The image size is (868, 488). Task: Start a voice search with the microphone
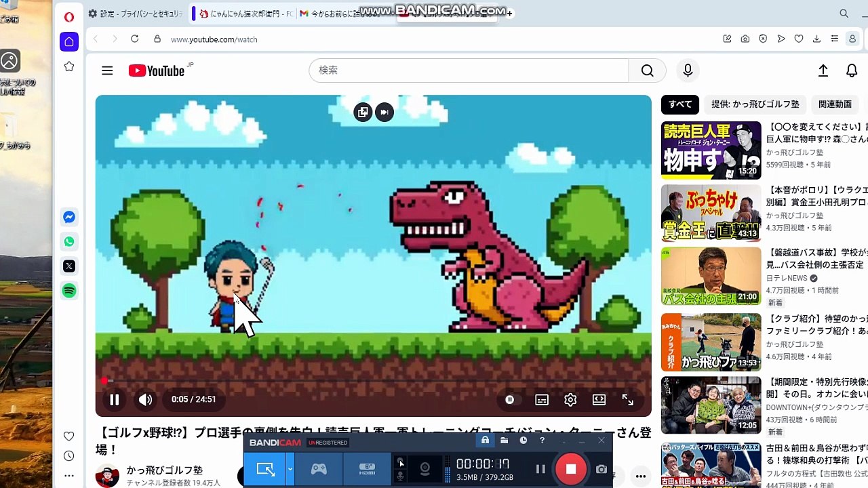[688, 70]
